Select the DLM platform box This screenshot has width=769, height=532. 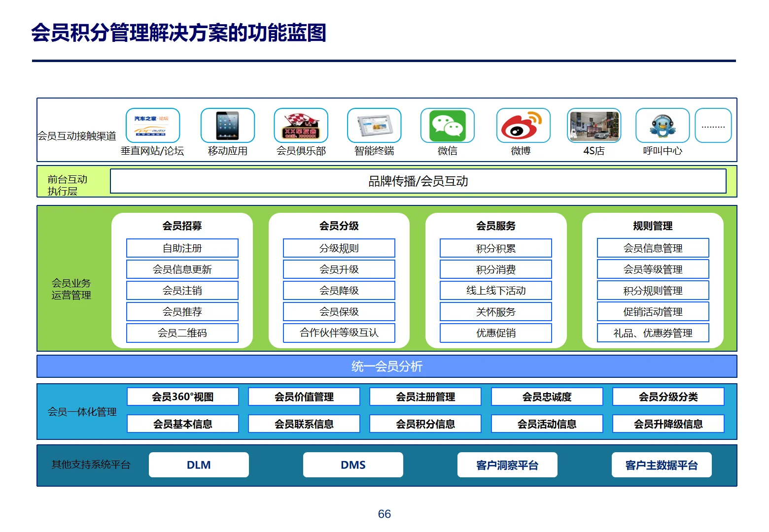(198, 464)
